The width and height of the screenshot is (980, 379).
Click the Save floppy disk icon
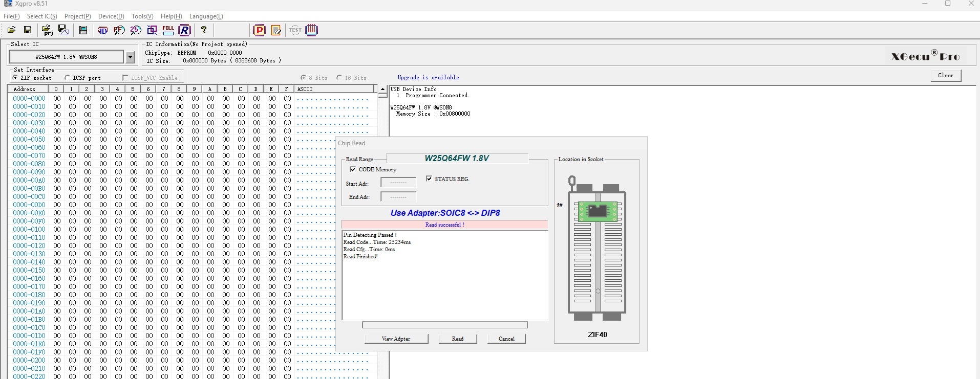[28, 30]
